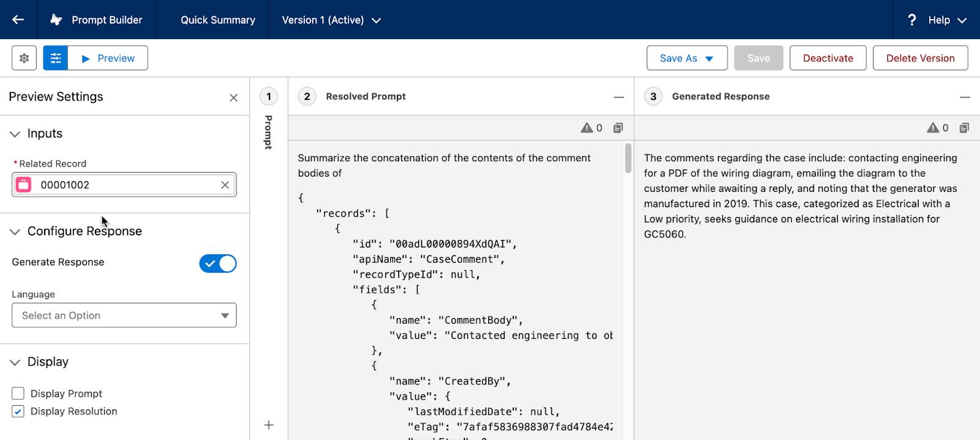The image size is (980, 440).
Task: Open the Version 1 (Active) dropdown
Action: coord(331,20)
